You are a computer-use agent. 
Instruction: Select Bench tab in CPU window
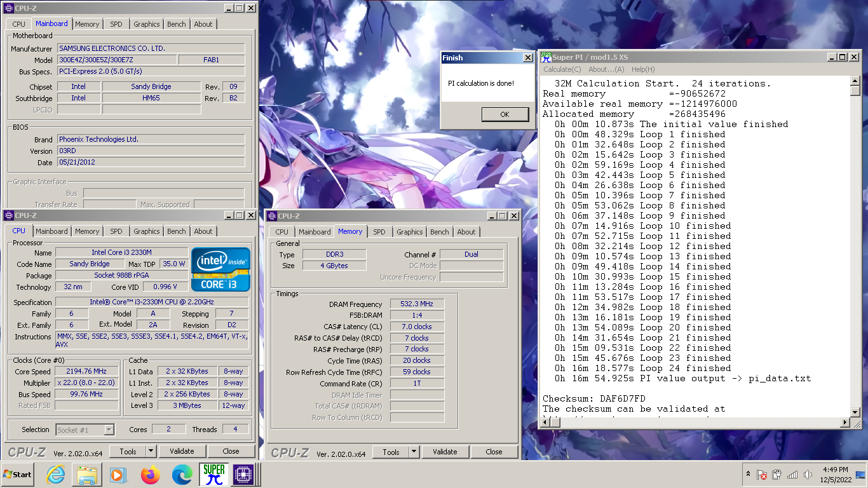[x=177, y=231]
